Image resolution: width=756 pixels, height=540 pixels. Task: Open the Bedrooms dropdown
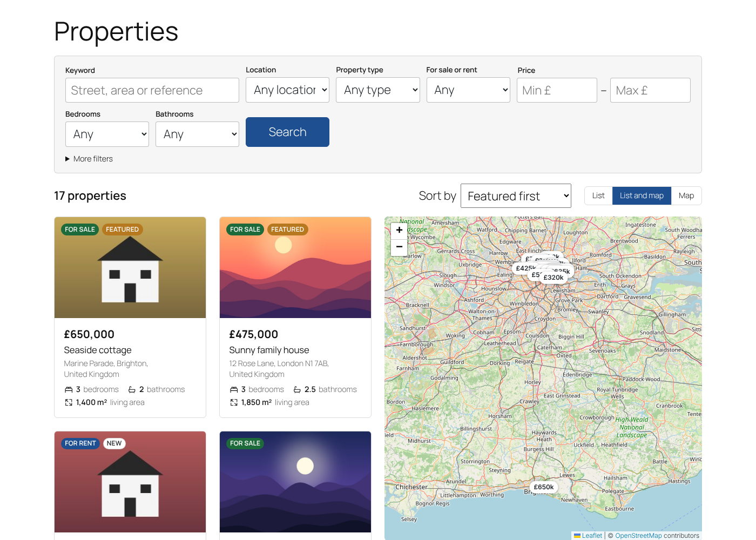coord(107,134)
